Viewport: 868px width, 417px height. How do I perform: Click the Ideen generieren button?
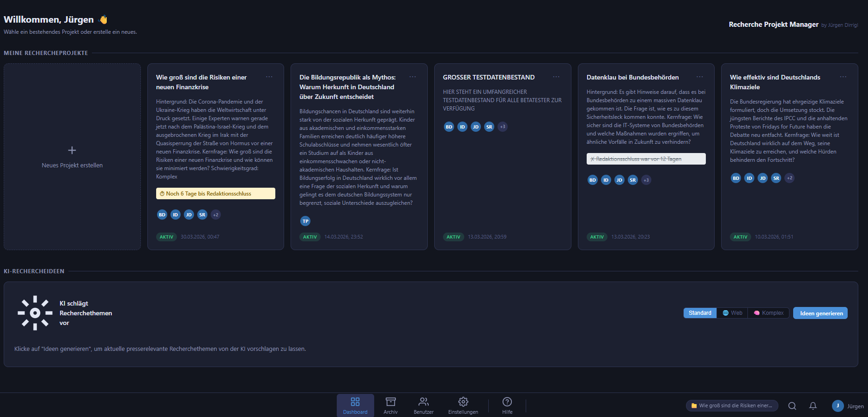pos(820,313)
